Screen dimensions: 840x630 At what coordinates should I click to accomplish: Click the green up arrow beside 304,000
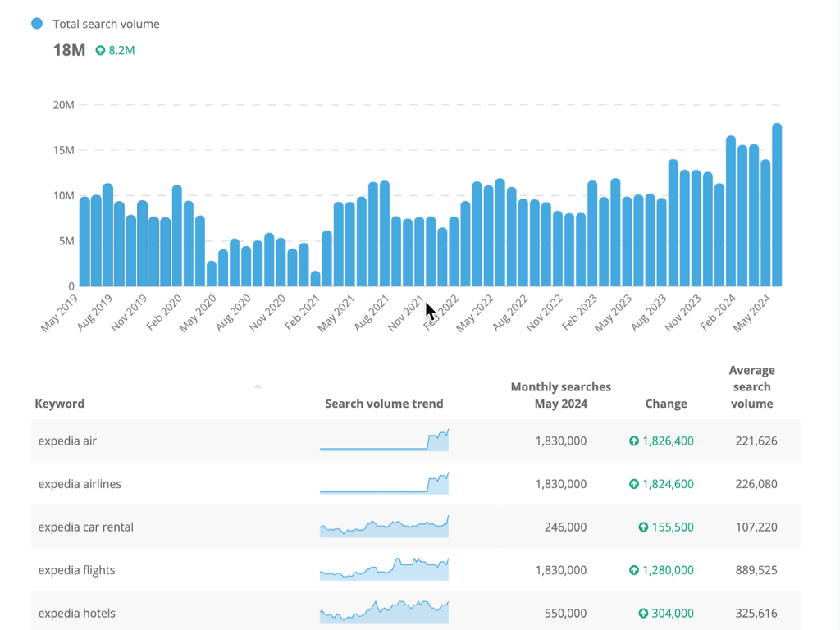pos(643,614)
